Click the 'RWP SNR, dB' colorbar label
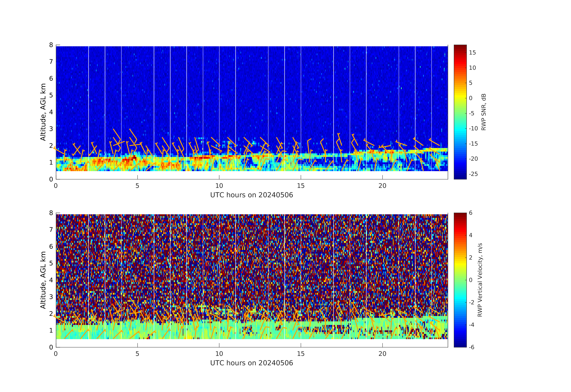The image size is (571, 392). pos(483,112)
